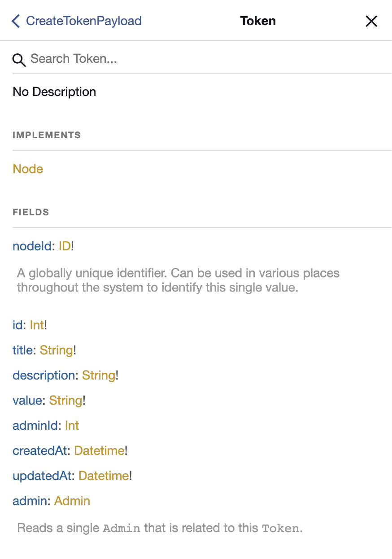Open the Datetime type on updatedAt

[x=103, y=476]
